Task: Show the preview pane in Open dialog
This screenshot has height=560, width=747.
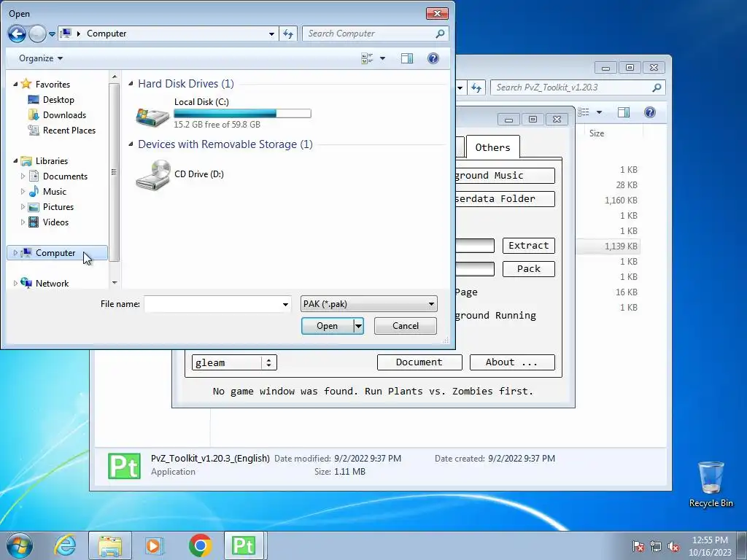Action: pyautogui.click(x=407, y=58)
